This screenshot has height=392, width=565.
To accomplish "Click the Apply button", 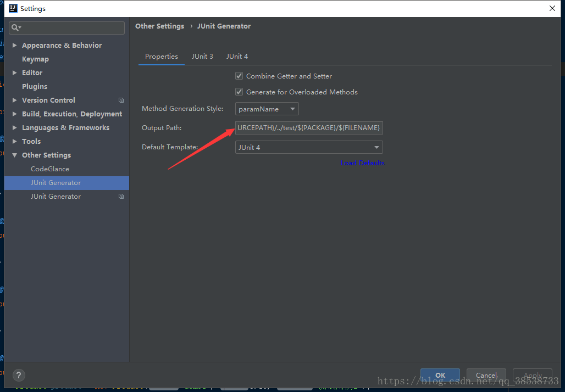I will (532, 375).
